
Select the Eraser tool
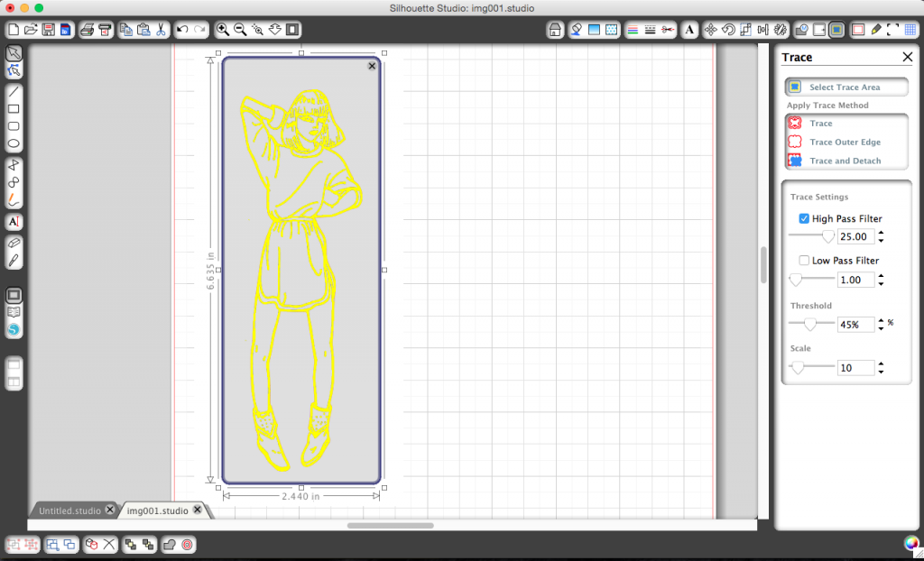click(14, 243)
